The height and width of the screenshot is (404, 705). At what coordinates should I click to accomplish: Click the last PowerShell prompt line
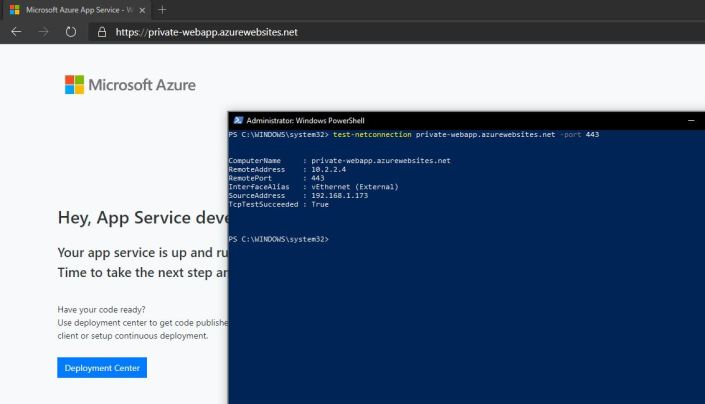(278, 239)
